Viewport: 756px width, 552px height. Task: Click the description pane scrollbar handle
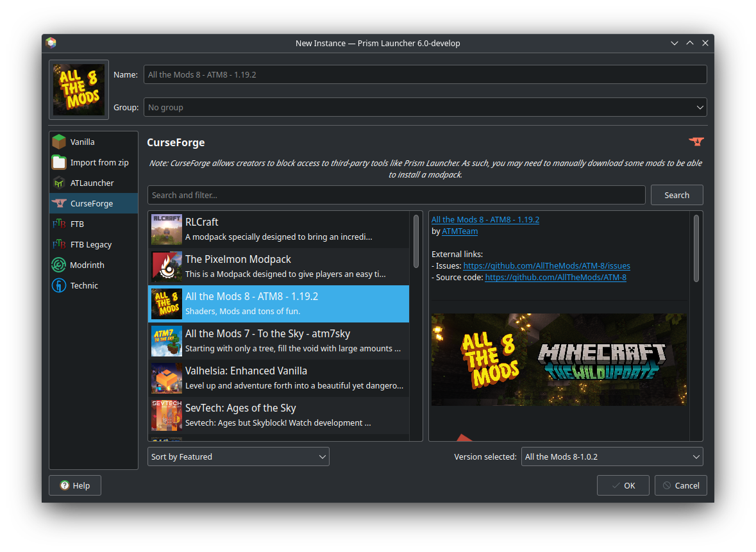(696, 248)
